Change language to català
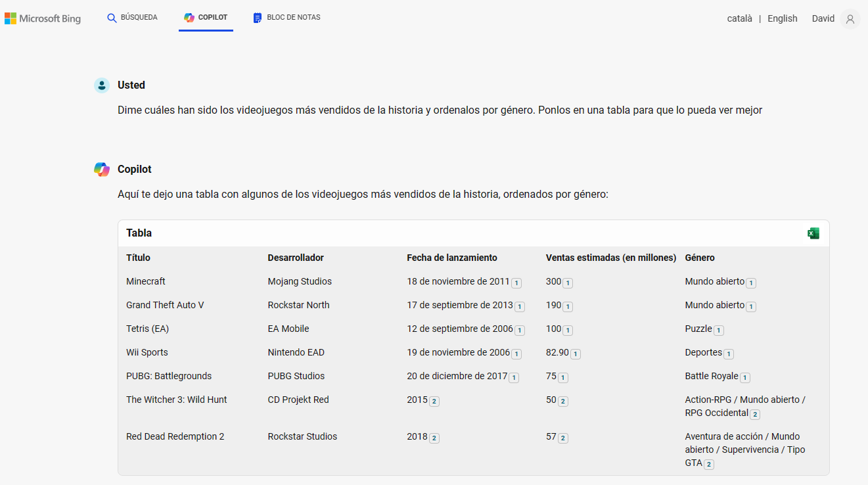Image resolution: width=868 pixels, height=485 pixels. [x=739, y=18]
